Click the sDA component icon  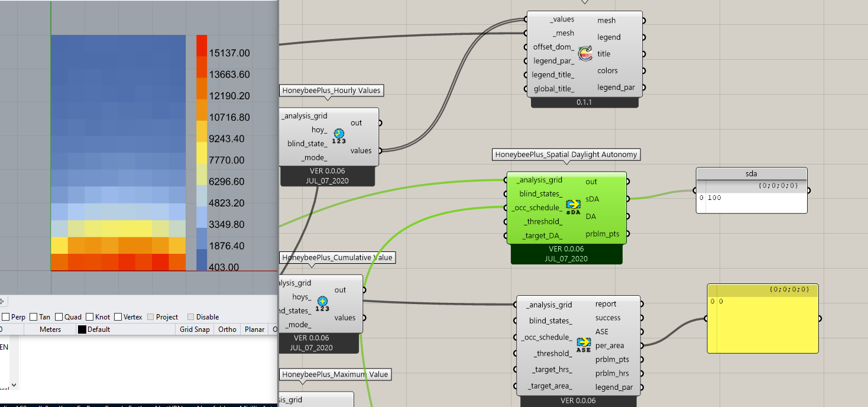(x=573, y=207)
